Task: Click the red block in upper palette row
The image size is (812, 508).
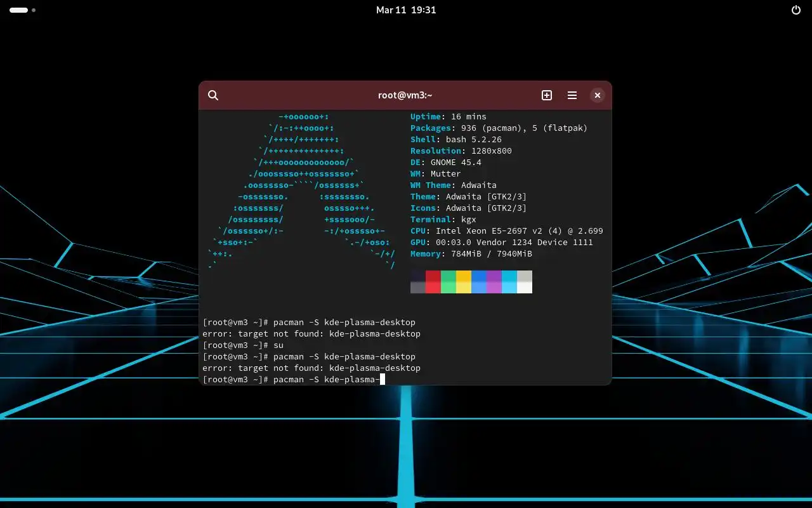Action: [433, 276]
